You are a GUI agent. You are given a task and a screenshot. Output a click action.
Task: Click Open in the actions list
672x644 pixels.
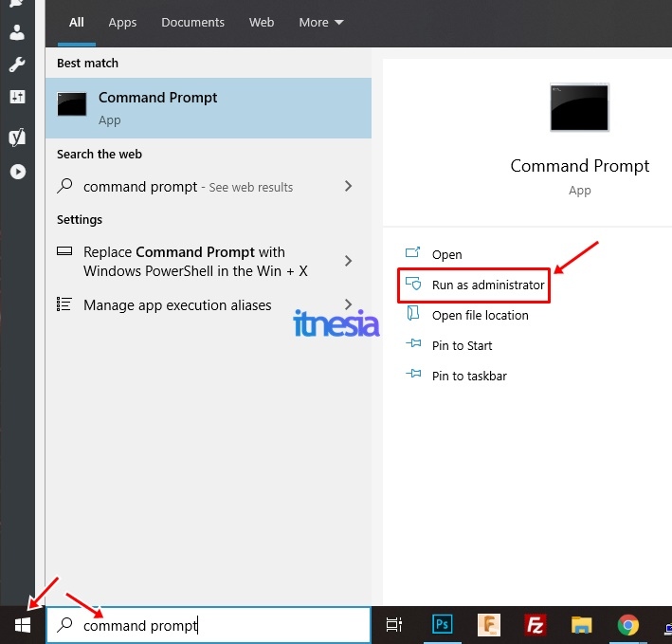point(447,255)
